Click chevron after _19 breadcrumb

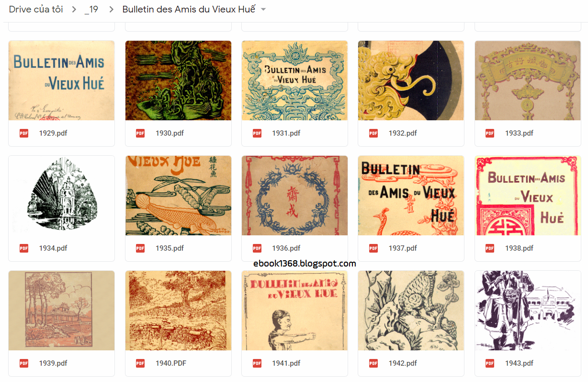(111, 10)
